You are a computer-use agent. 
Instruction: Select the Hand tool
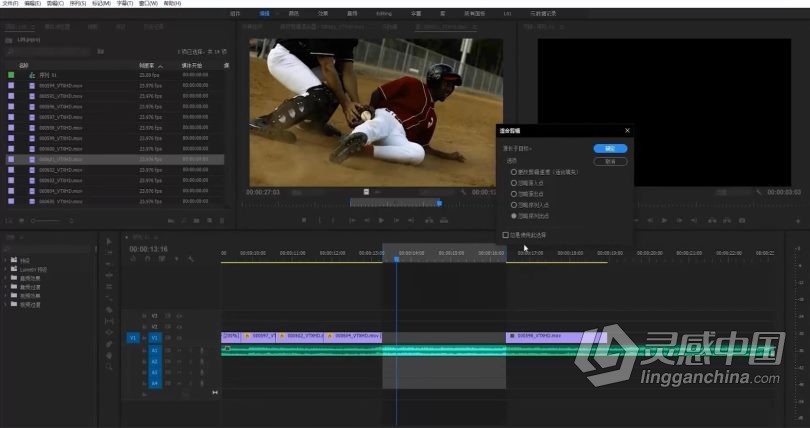109,355
